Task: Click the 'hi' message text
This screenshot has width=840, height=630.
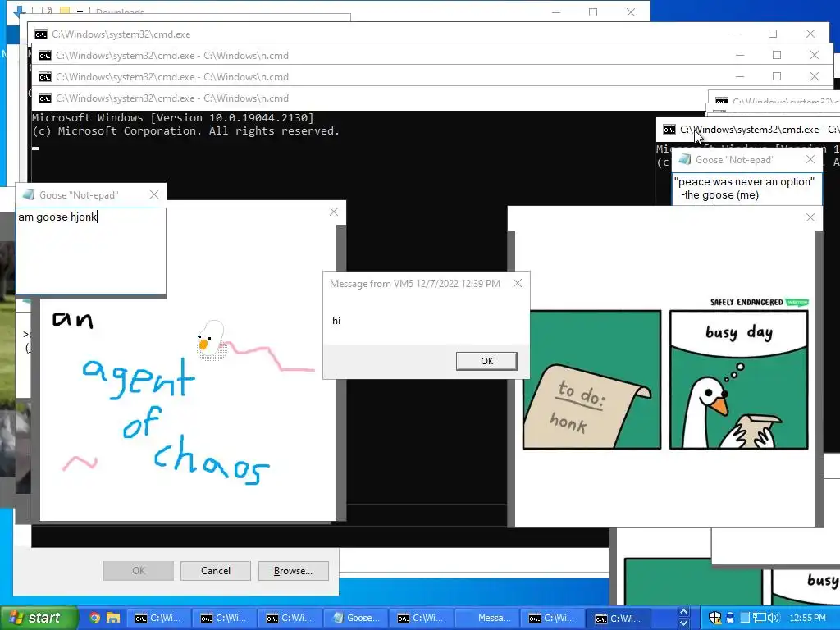Action: pyautogui.click(x=336, y=321)
